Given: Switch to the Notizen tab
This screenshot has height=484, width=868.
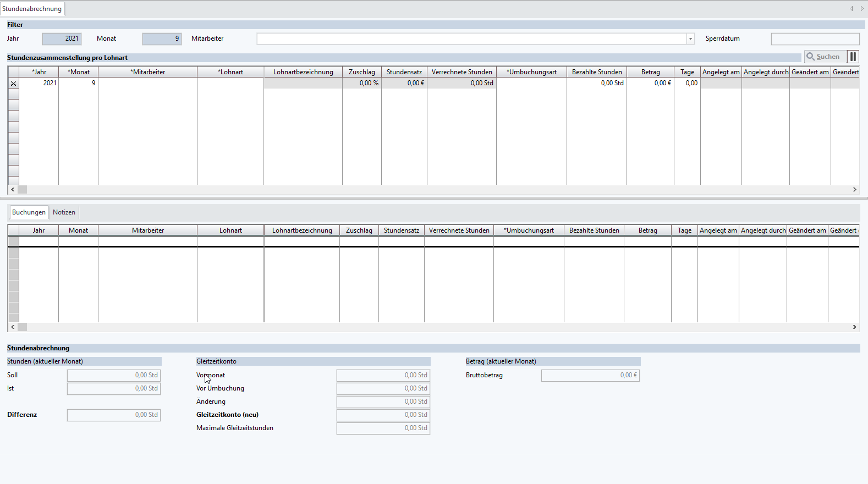Looking at the screenshot, I should tap(64, 212).
